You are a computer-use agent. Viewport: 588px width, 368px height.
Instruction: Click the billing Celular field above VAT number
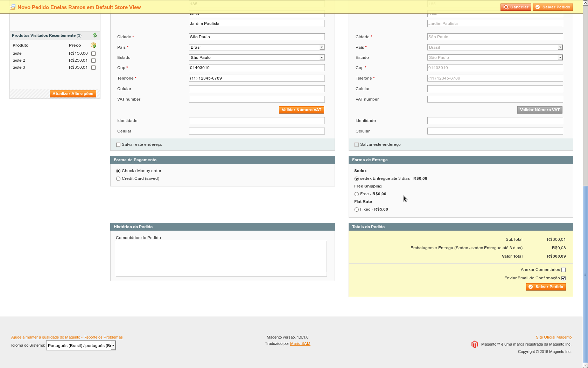pos(257,89)
